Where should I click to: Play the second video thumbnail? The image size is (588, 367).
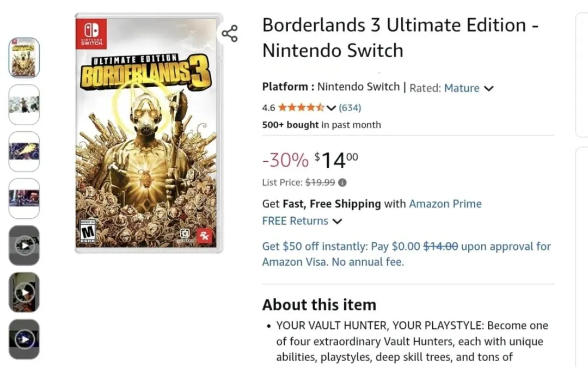point(24,292)
